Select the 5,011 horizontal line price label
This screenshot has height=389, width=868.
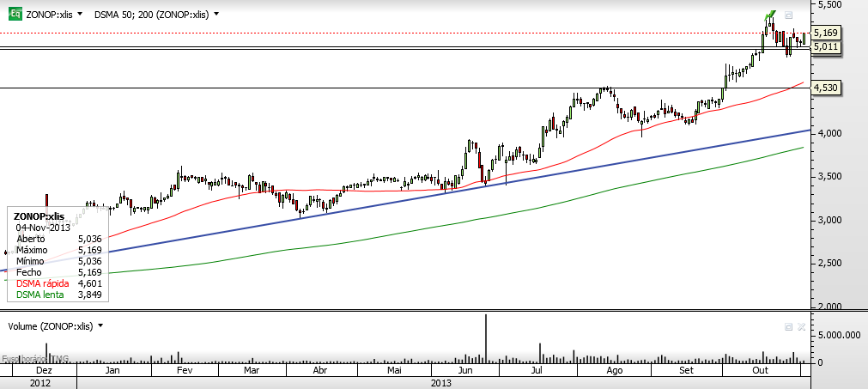826,47
